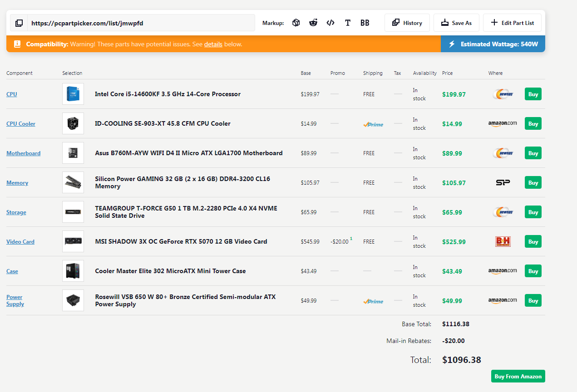Screen dimensions: 577x392
Task: Buy the Silicon Power memory
Action: pyautogui.click(x=533, y=183)
